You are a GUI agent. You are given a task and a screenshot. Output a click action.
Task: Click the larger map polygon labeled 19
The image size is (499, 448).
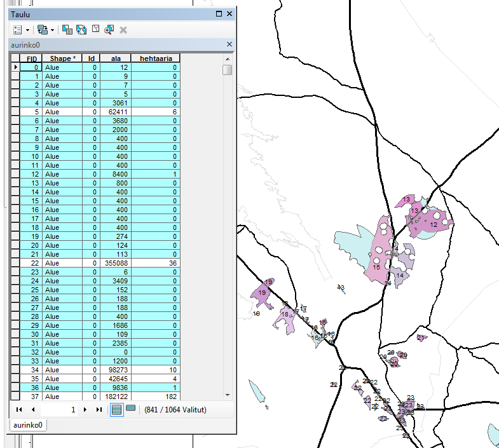[x=262, y=294]
